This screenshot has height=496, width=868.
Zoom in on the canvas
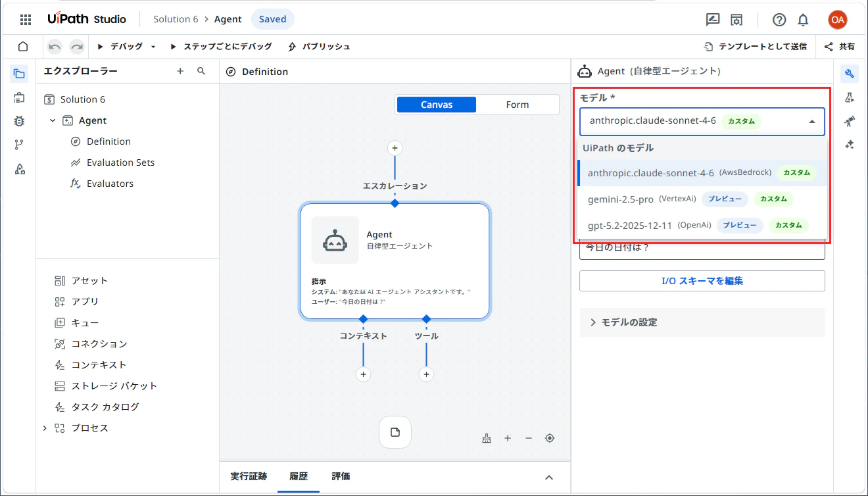[508, 438]
